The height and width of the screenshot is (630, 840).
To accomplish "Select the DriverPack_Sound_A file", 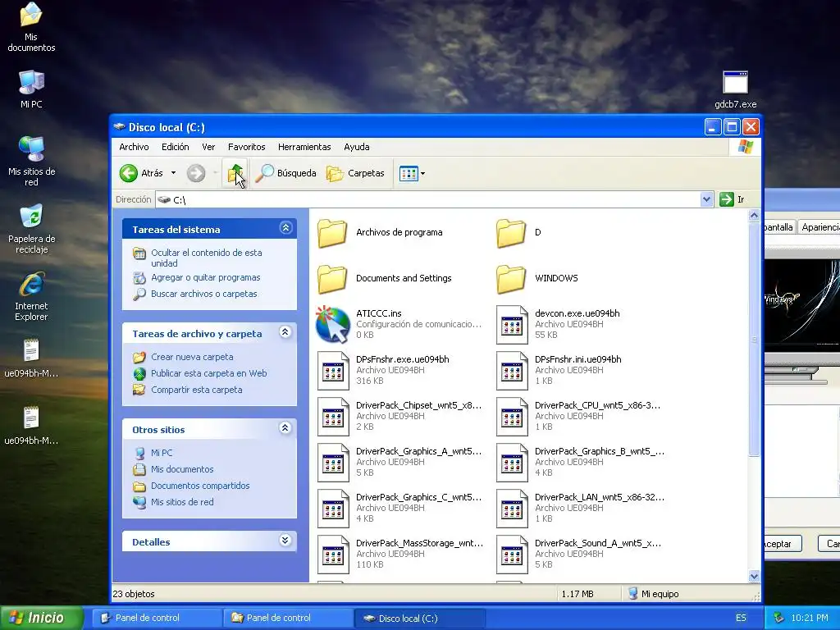I will (x=578, y=555).
